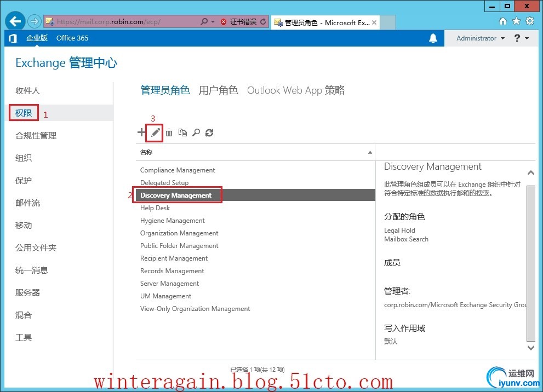This screenshot has height=392, width=543.
Task: Open the help question mark menu
Action: pyautogui.click(x=521, y=38)
